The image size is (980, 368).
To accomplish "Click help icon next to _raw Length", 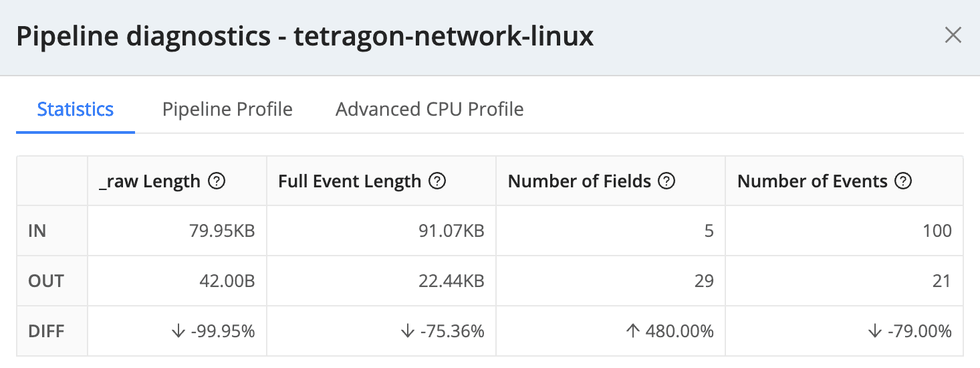I will pos(216,181).
